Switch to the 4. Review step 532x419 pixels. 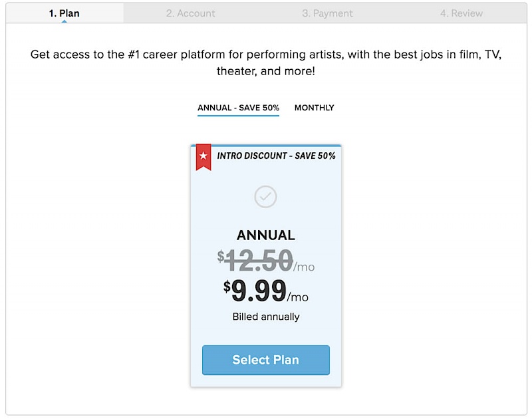462,13
